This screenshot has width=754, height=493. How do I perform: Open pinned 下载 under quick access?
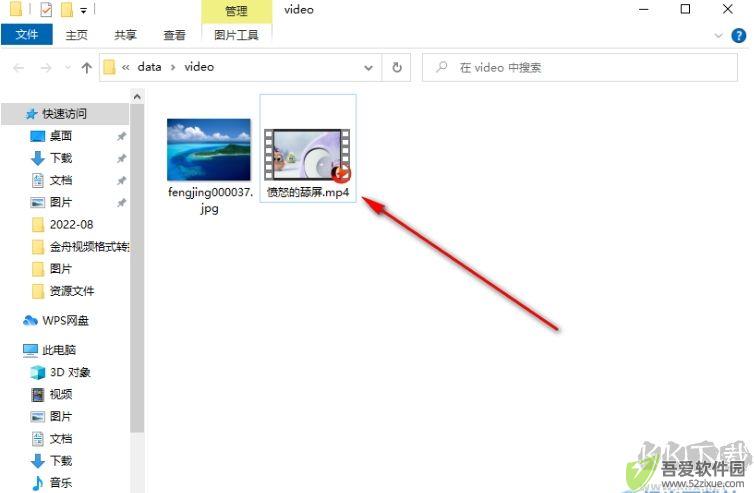point(61,158)
